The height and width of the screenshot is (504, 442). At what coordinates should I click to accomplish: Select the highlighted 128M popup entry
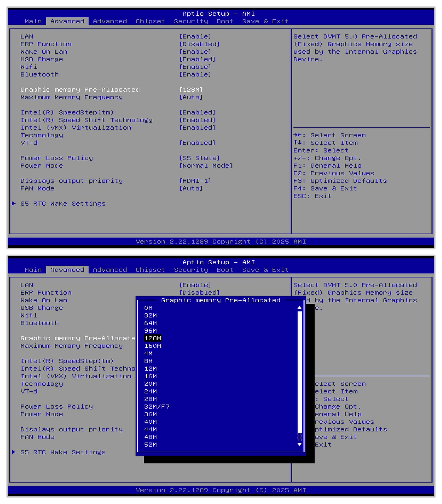[x=153, y=338]
